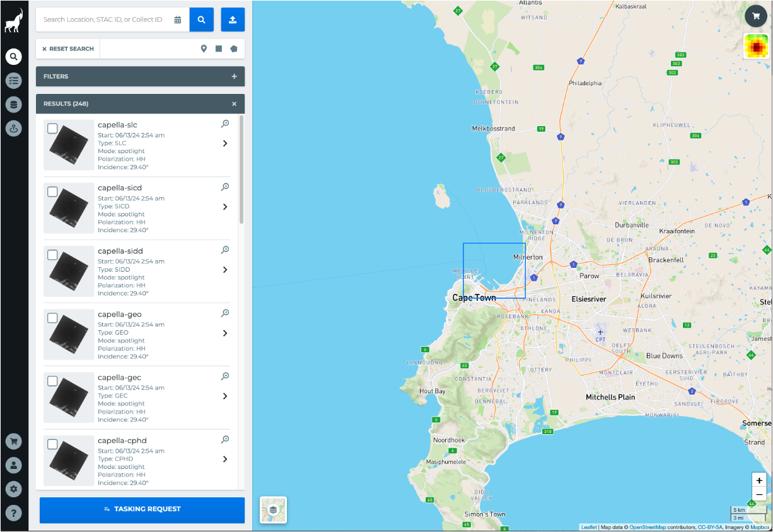Screen dimensions: 773x532
Task: Zoom to the capella-slc footprint
Action: click(225, 124)
